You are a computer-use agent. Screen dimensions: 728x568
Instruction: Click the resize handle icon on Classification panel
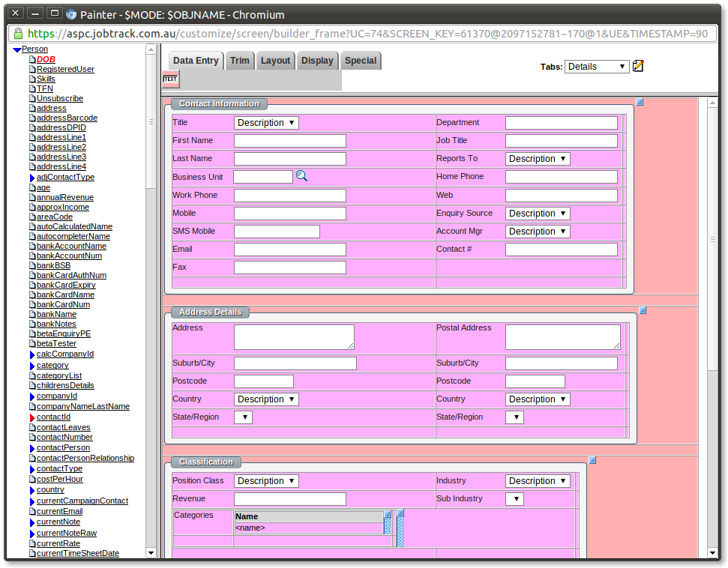pyautogui.click(x=592, y=460)
